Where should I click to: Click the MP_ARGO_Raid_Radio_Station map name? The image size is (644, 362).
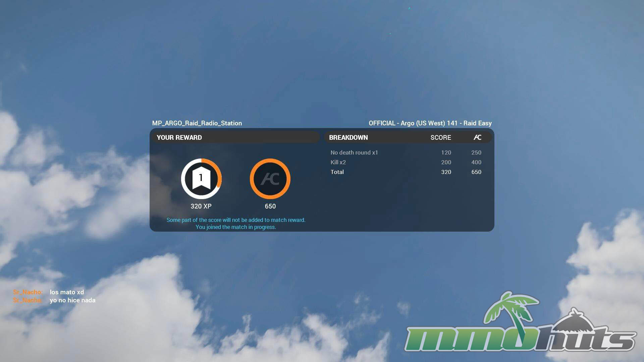[x=197, y=123]
